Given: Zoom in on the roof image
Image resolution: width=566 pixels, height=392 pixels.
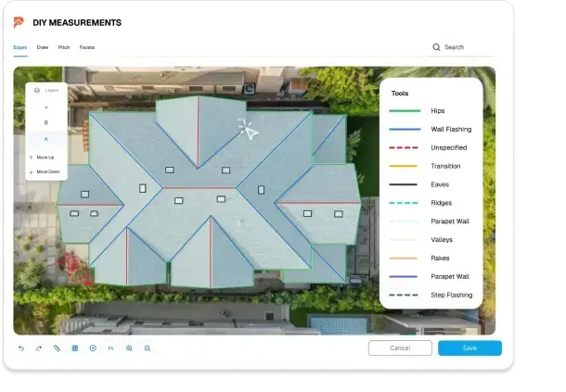Looking at the screenshot, I should [129, 348].
